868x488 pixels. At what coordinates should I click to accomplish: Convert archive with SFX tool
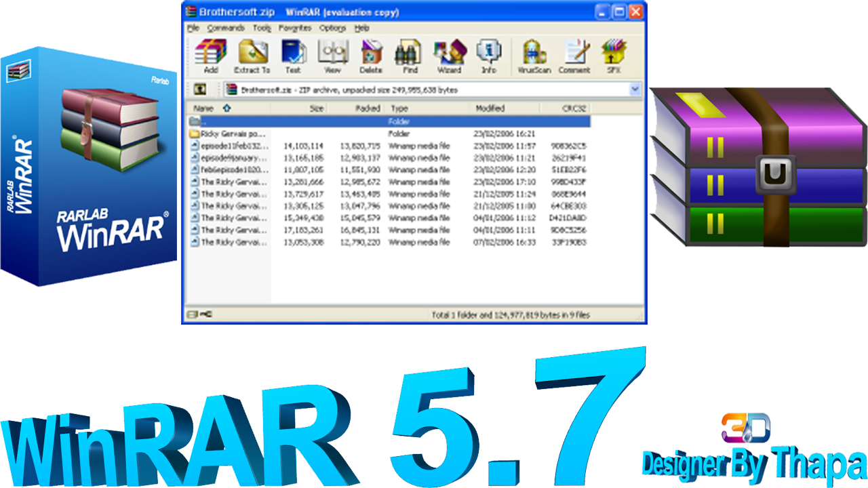click(x=613, y=56)
